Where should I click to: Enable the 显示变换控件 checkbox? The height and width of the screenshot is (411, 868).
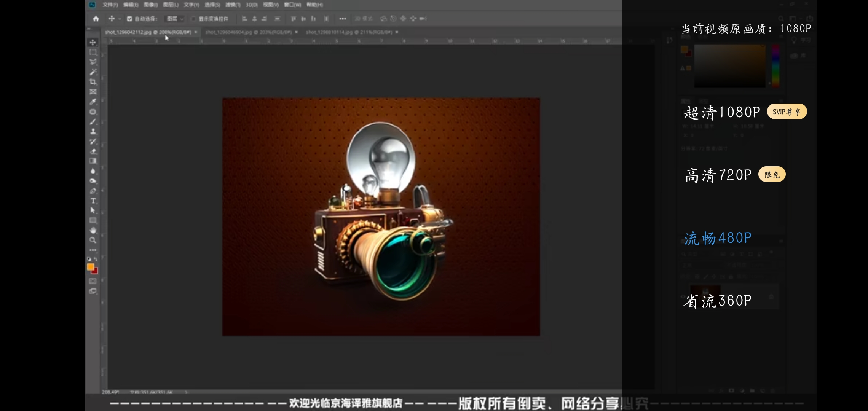coord(193,19)
